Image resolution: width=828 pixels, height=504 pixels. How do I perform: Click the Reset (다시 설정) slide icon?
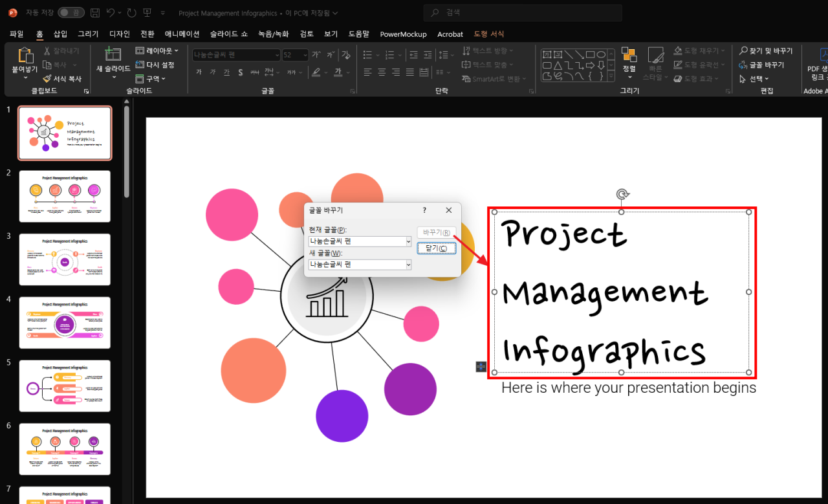pos(140,65)
